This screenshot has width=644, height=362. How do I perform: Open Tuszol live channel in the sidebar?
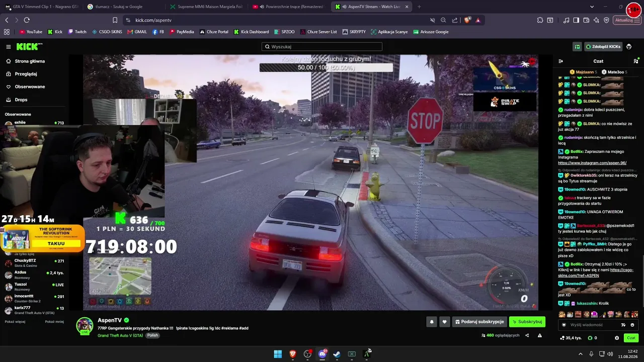click(34, 287)
